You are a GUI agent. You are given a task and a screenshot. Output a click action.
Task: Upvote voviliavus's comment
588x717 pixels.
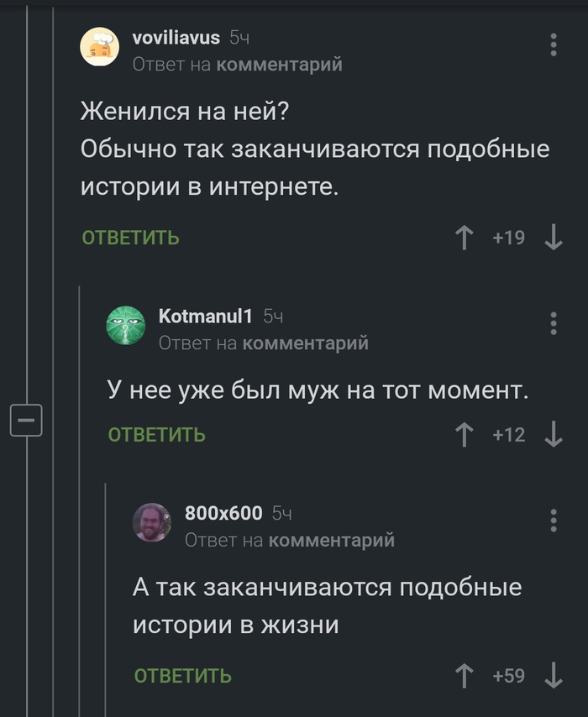[464, 238]
